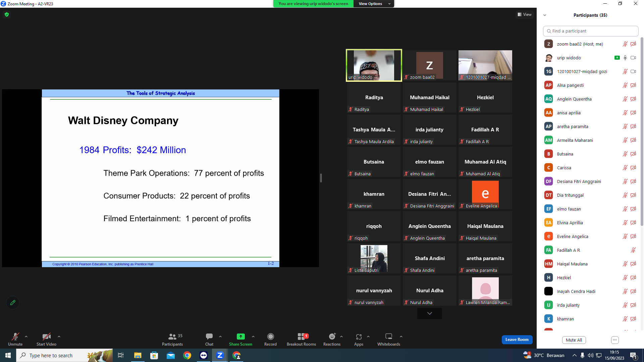Expand Whiteboards options arrow
644x362 pixels.
coord(401,337)
